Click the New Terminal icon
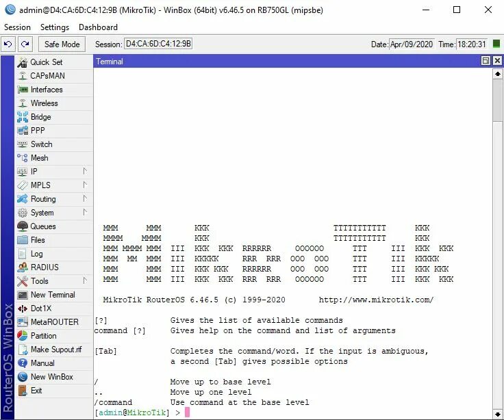This screenshot has height=420, width=504. (22, 295)
